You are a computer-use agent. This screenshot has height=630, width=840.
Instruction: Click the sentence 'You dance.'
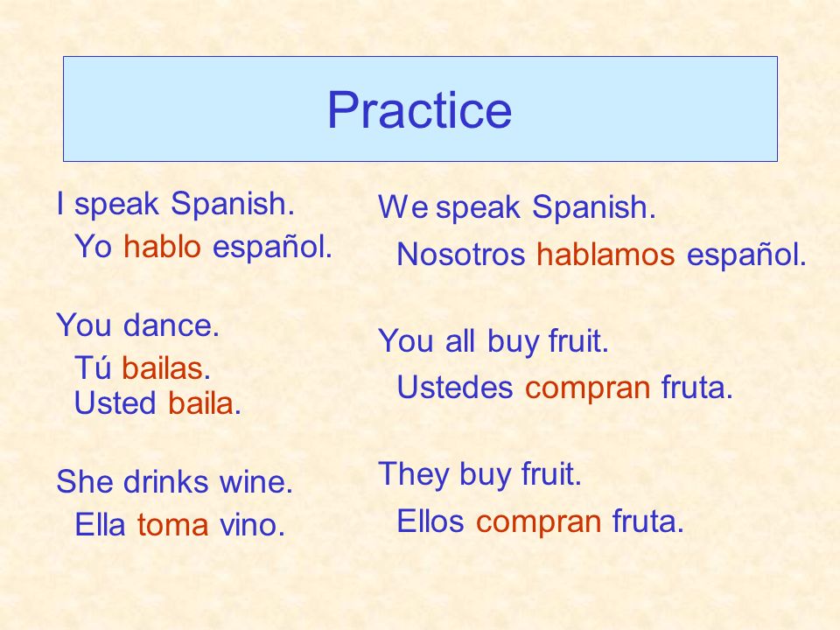(x=137, y=325)
